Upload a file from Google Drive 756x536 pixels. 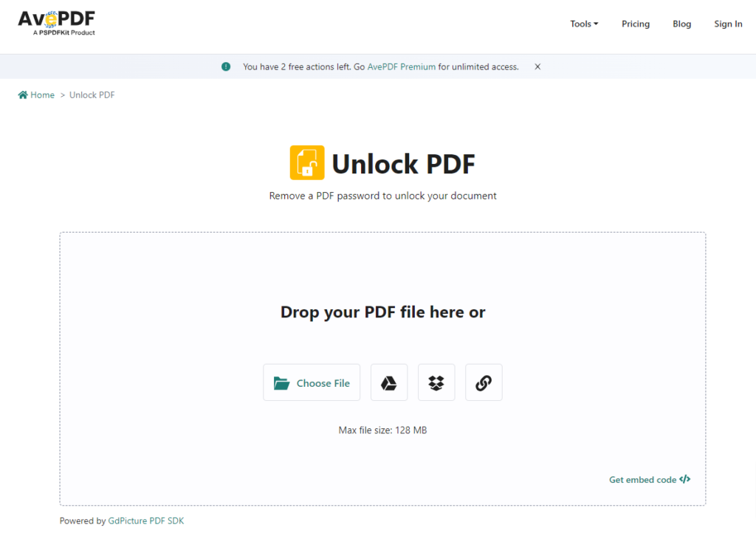click(x=389, y=382)
